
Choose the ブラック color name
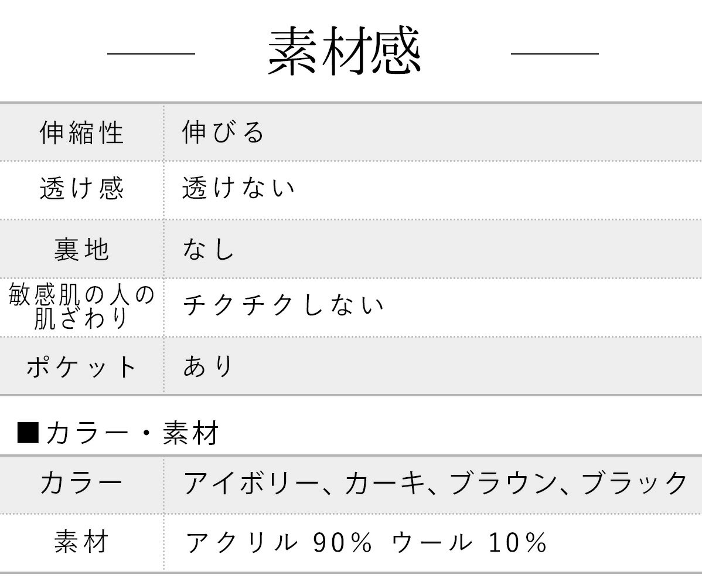tap(634, 484)
